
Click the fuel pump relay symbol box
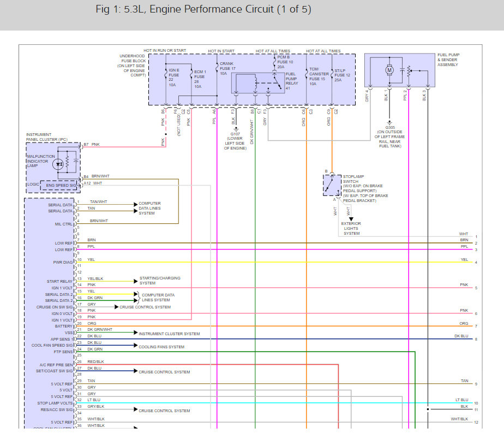(258, 83)
